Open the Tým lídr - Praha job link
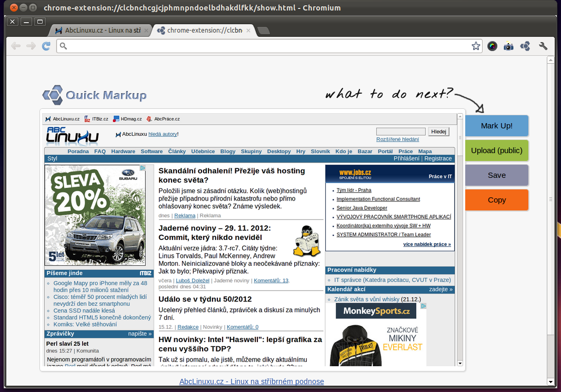The width and height of the screenshot is (561, 392). 354,190
